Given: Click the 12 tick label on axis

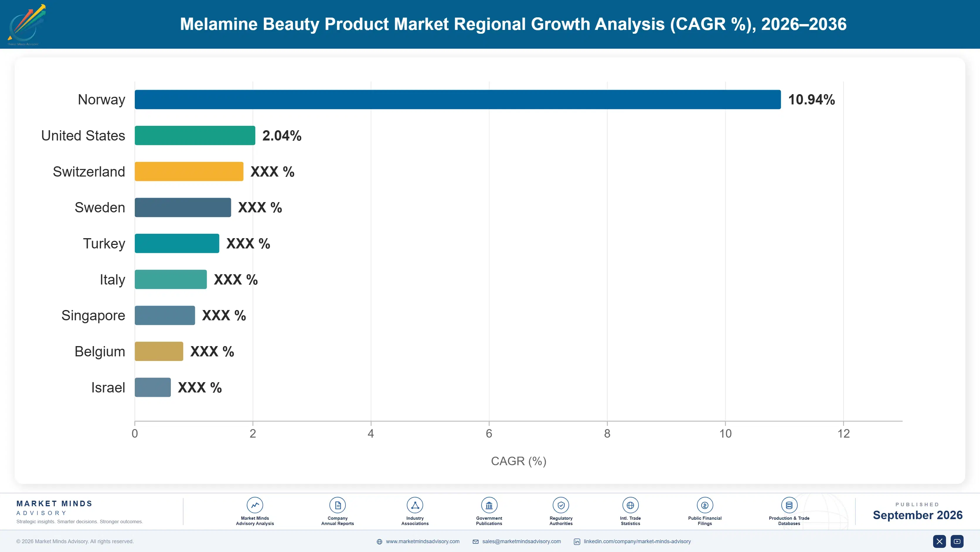Looking at the screenshot, I should click(843, 434).
